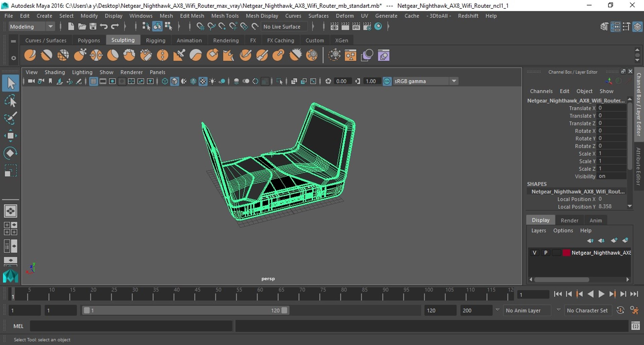Switch to the Rigging shelf tab
This screenshot has width=644, height=345.
[155, 40]
